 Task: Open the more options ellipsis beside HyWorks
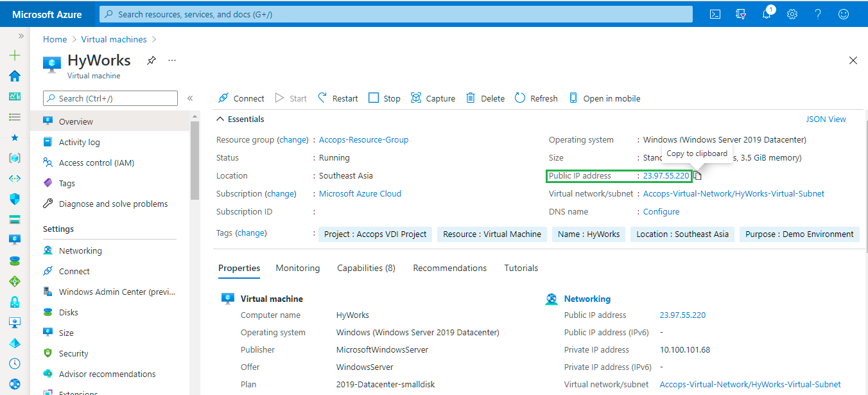pyautogui.click(x=172, y=60)
